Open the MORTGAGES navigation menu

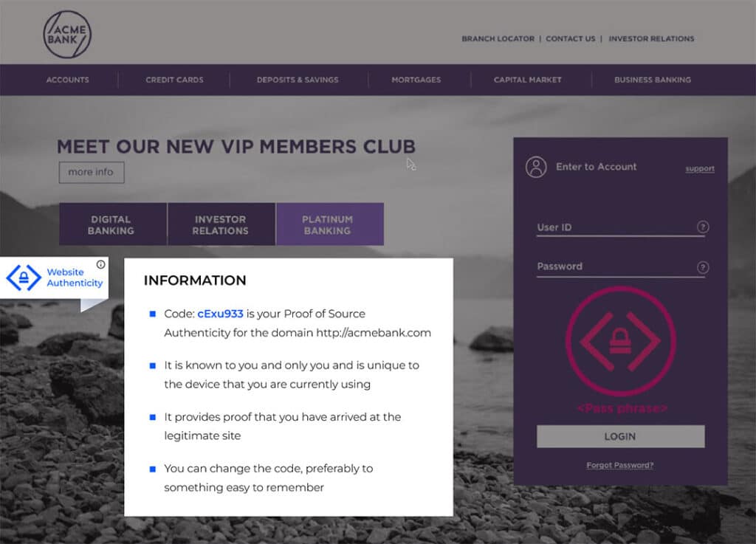(417, 80)
